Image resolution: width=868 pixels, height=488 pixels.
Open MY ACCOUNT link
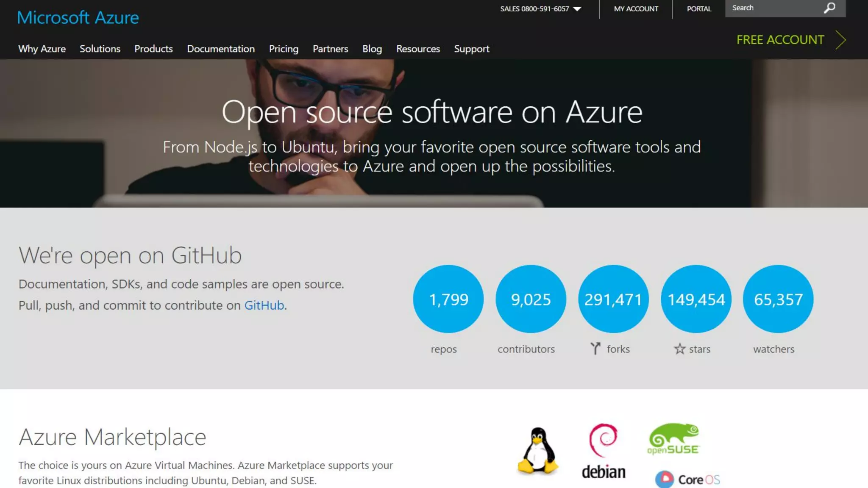[636, 9]
